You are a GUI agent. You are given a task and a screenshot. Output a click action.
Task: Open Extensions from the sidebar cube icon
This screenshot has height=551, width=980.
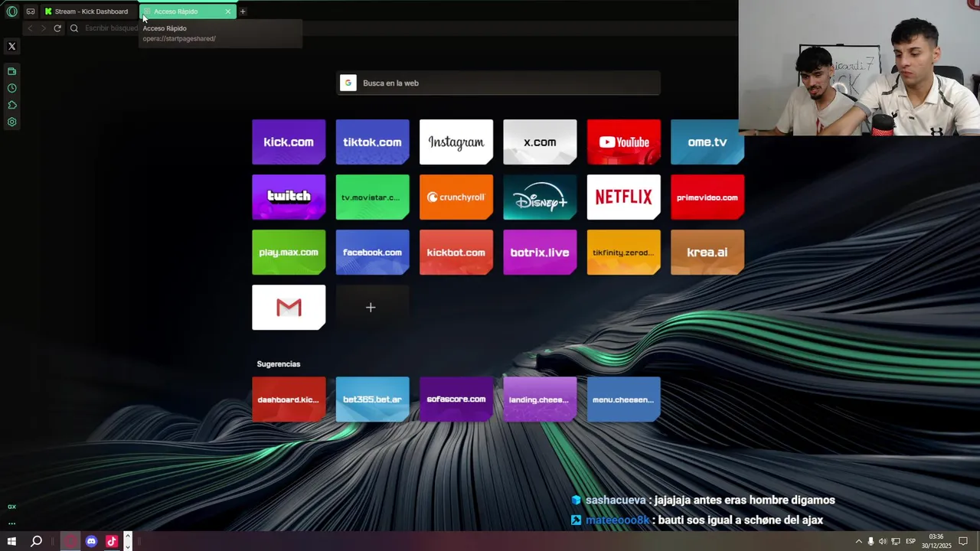[11, 105]
